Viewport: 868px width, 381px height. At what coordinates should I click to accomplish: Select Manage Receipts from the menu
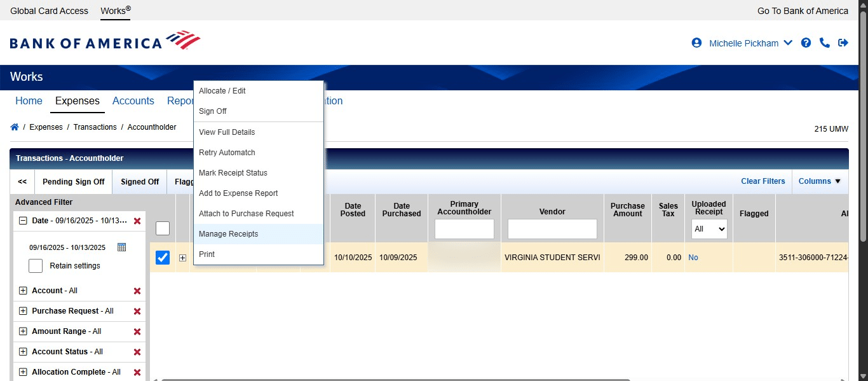pos(228,233)
